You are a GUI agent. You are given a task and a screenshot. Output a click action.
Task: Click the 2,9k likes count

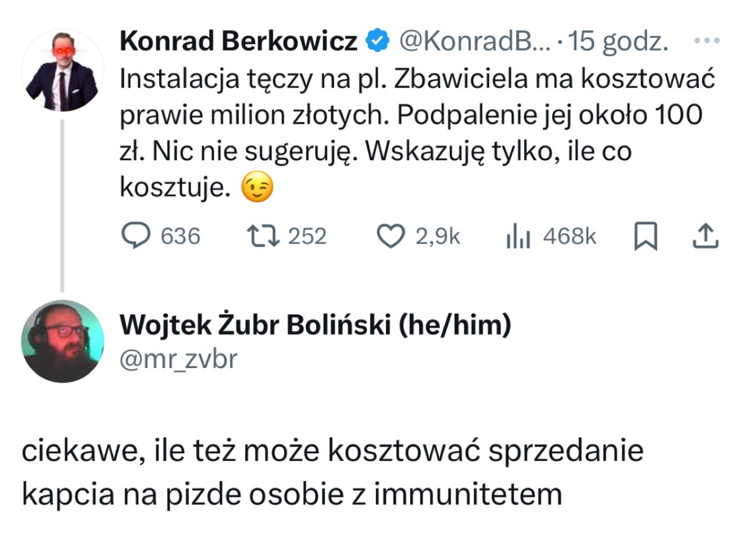point(438,236)
